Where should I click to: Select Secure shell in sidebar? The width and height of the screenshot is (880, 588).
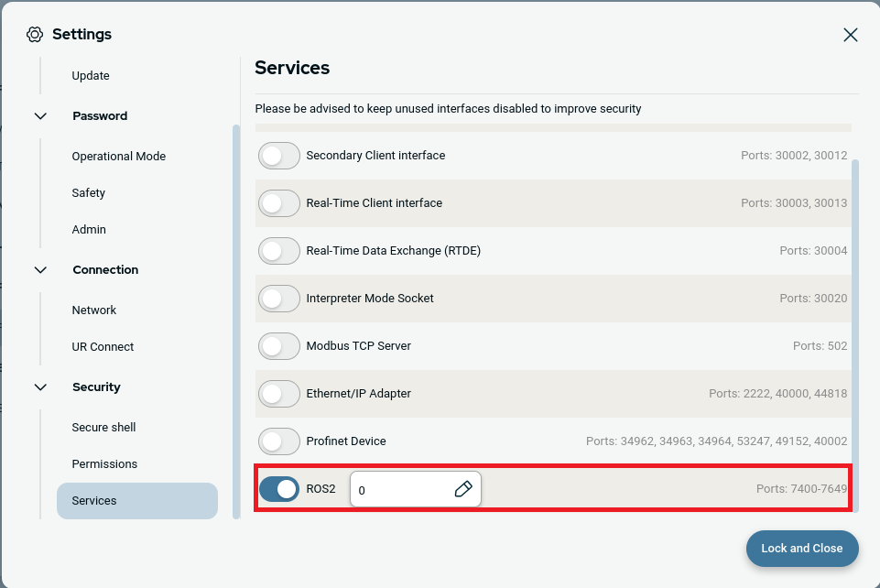point(103,428)
